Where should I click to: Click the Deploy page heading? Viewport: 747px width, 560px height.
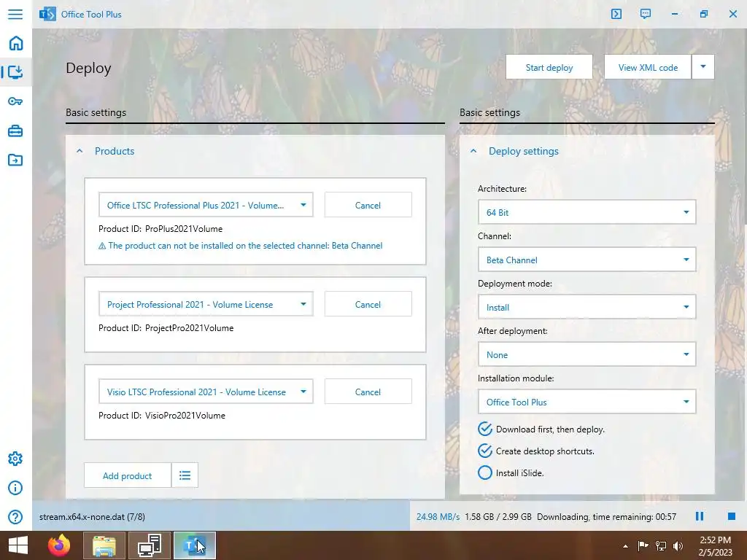(88, 68)
